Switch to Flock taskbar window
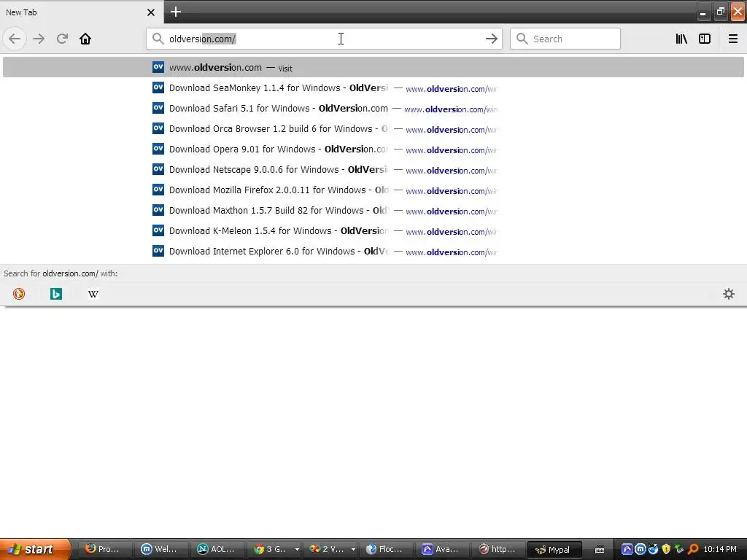 tap(384, 549)
